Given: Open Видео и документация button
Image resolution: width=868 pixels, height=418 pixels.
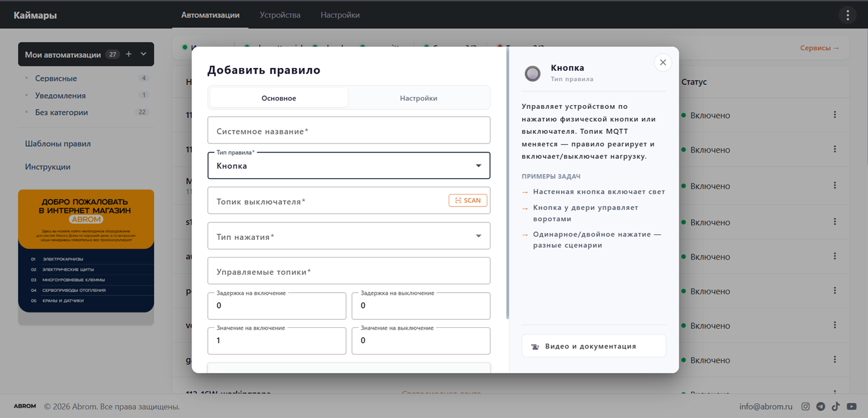Looking at the screenshot, I should [x=594, y=346].
